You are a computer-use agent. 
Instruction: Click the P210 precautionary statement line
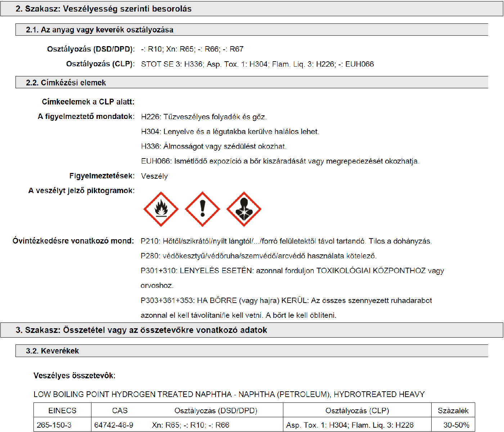286,241
